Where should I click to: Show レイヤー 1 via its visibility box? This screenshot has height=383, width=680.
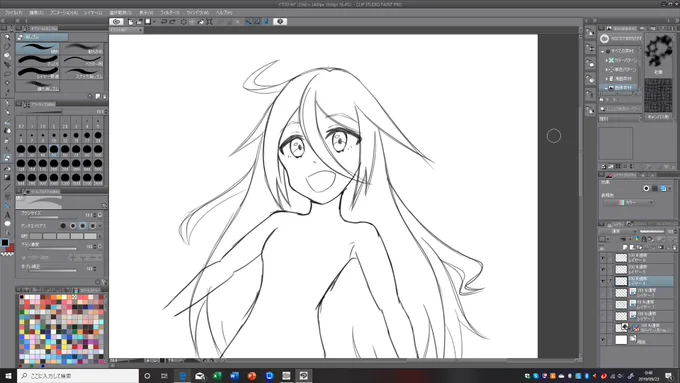(602, 304)
